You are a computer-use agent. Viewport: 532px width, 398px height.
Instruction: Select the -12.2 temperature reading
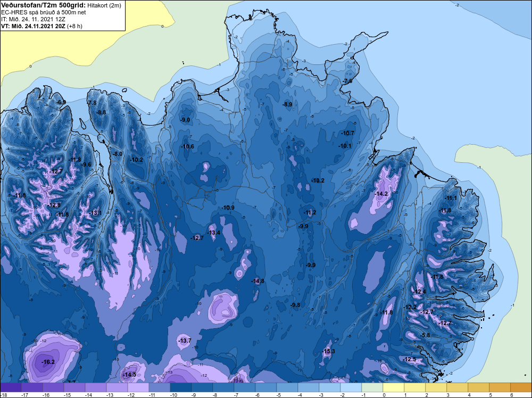[x=410, y=307]
